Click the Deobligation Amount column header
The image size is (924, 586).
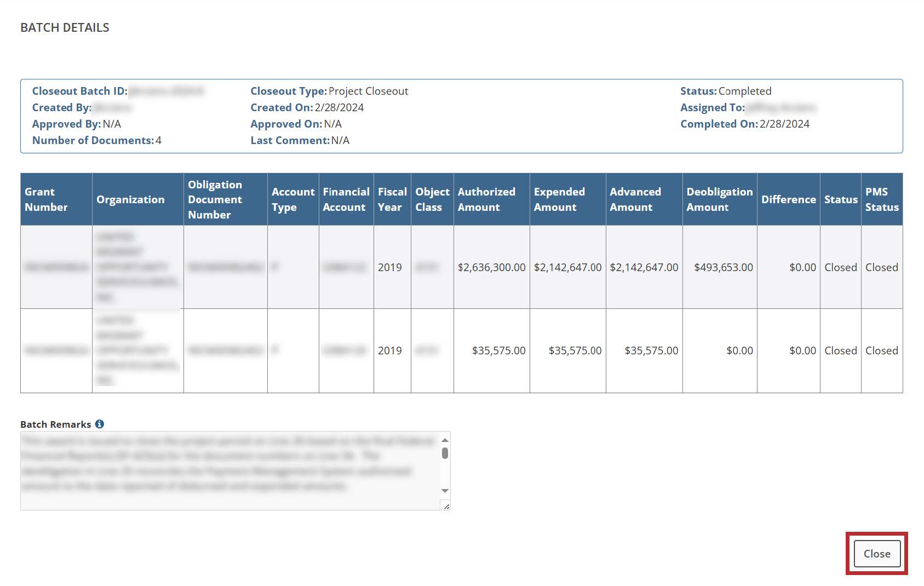point(719,199)
